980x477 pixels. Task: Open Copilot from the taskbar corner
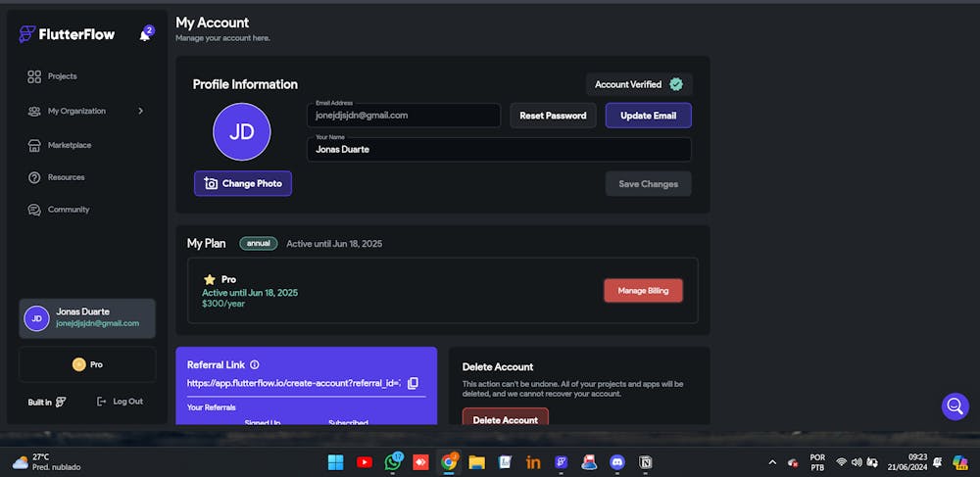(x=959, y=462)
